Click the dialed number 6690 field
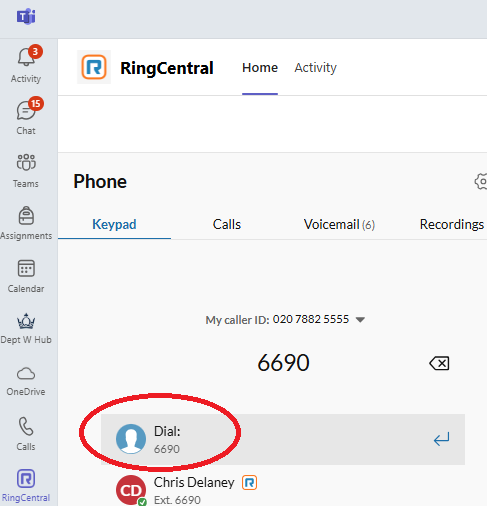 (x=283, y=363)
